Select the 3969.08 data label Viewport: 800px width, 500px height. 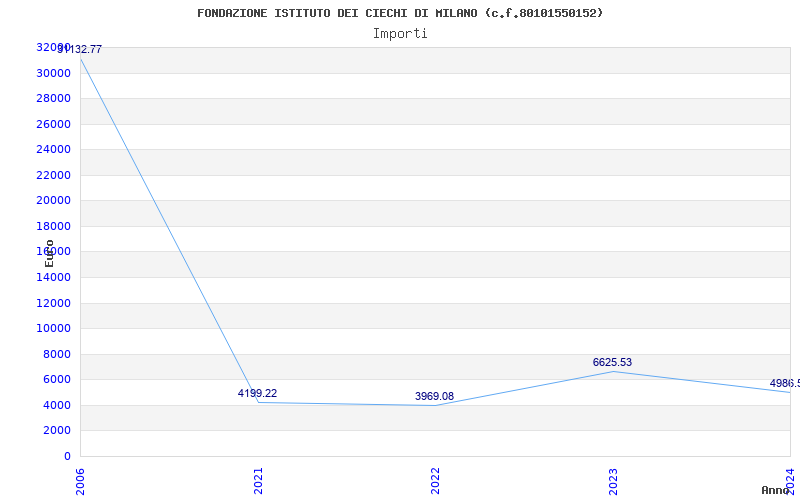[x=434, y=396]
